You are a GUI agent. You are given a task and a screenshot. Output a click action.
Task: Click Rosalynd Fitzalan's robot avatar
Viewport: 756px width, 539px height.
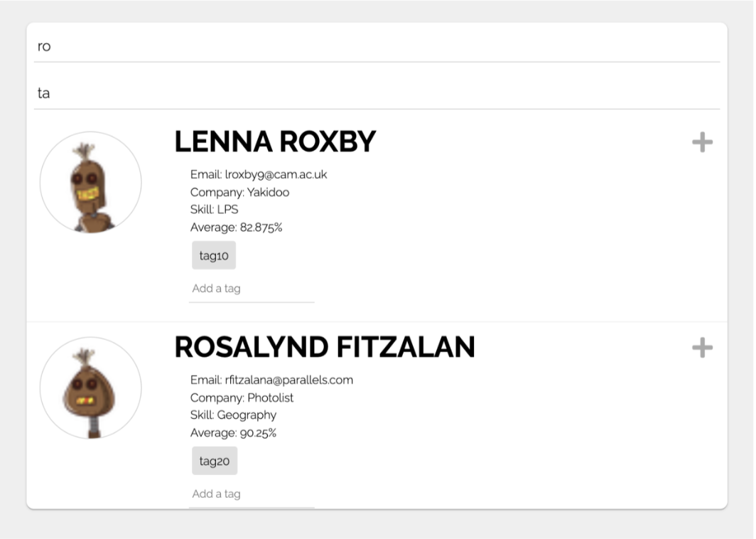tap(91, 388)
